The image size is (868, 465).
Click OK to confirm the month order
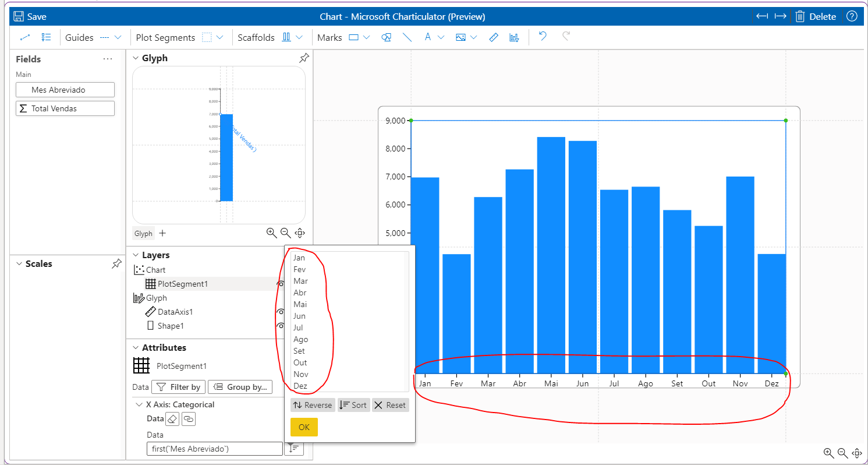(304, 427)
